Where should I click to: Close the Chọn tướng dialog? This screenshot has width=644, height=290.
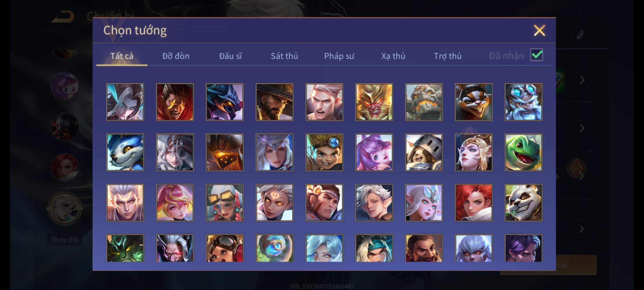[x=539, y=30]
